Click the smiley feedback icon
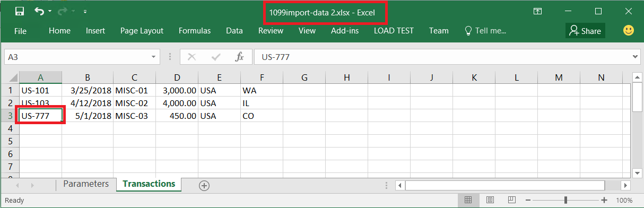 coord(629,31)
